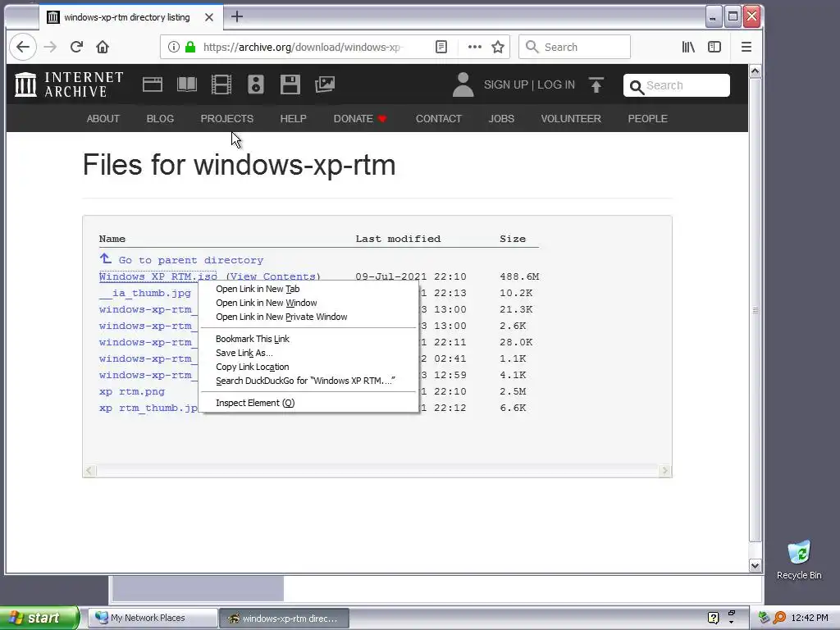Open a new tab with the plus button
Viewport: 840px width, 630px height.
237,17
